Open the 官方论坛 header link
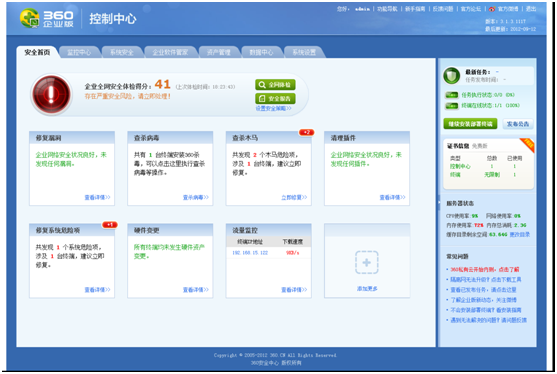This screenshot has width=557, height=374. click(x=471, y=9)
